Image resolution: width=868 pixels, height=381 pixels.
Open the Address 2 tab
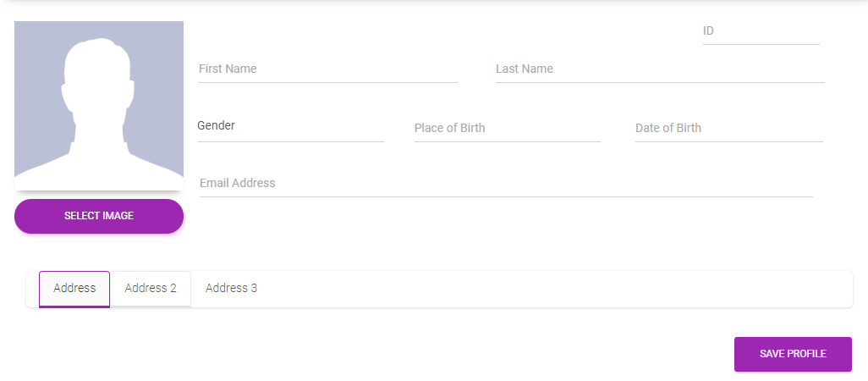point(151,289)
